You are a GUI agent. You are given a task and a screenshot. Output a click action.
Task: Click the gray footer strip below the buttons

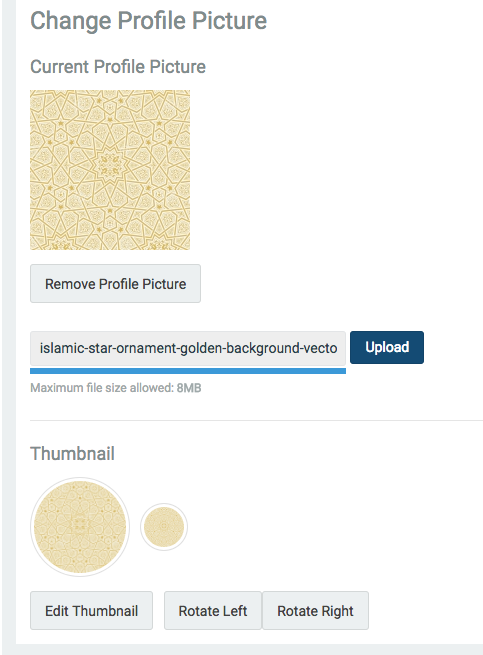pyautogui.click(x=242, y=650)
